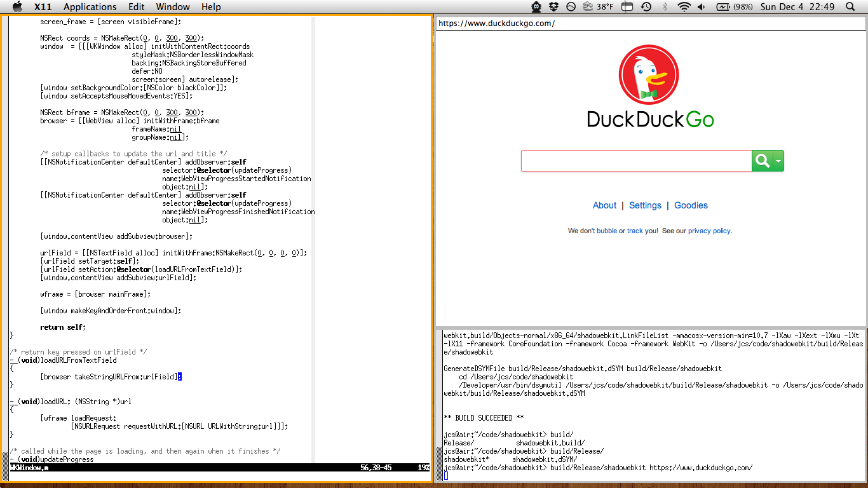Expand the dropdown arrow beside search button
Screen dimensions: 868x488
pyautogui.click(x=778, y=161)
